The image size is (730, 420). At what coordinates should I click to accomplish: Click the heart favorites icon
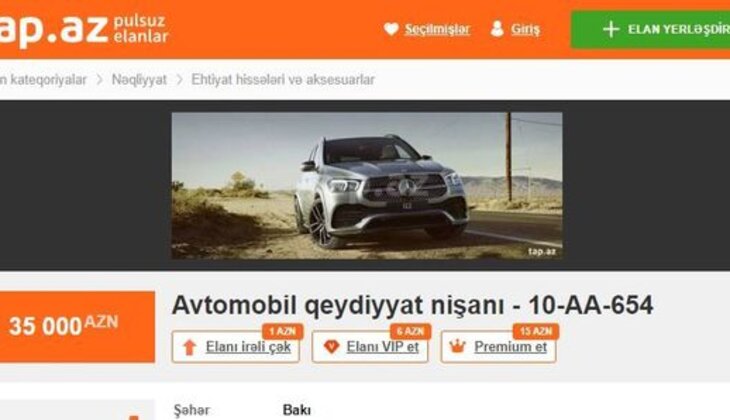click(x=391, y=29)
